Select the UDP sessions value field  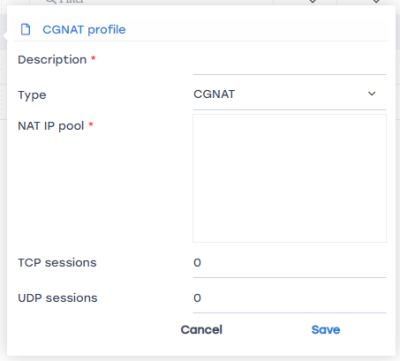289,299
